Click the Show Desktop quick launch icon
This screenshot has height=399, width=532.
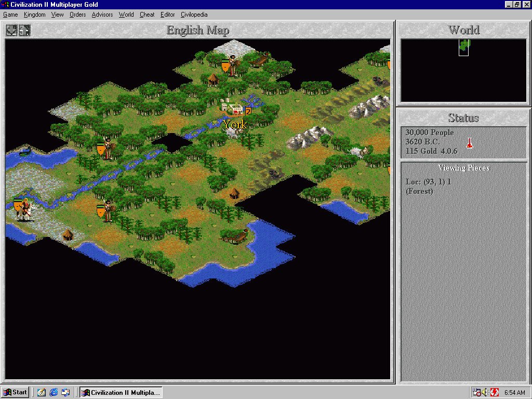tap(42, 392)
